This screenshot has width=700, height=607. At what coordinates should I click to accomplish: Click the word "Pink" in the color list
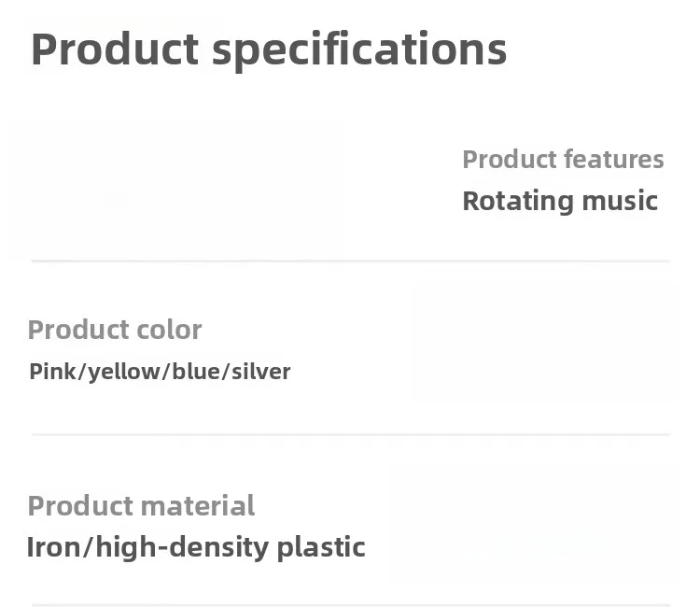point(51,372)
